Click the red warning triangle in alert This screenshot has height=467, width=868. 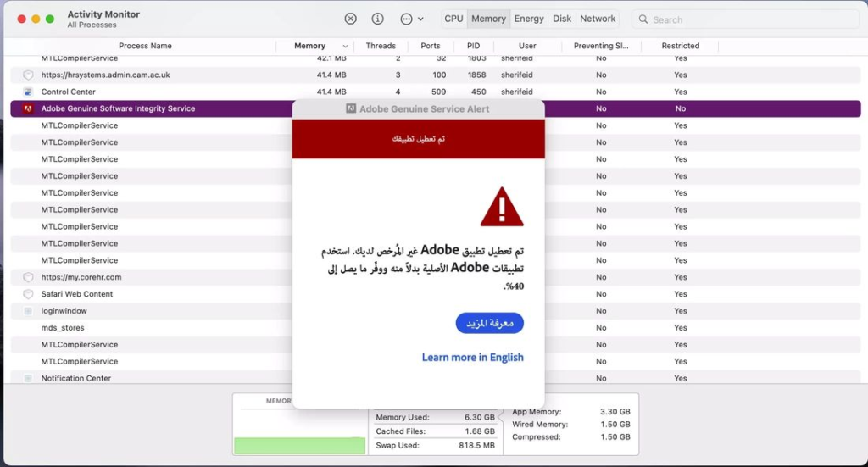(x=502, y=207)
